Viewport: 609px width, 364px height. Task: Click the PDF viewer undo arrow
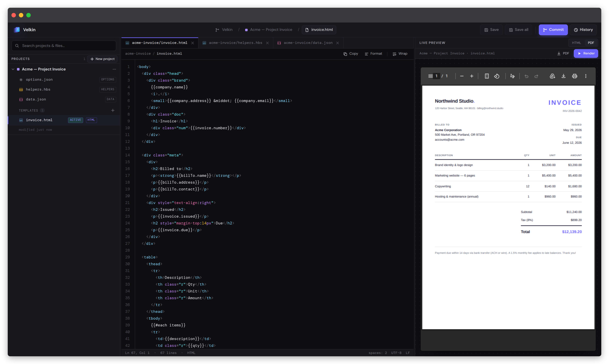(526, 76)
